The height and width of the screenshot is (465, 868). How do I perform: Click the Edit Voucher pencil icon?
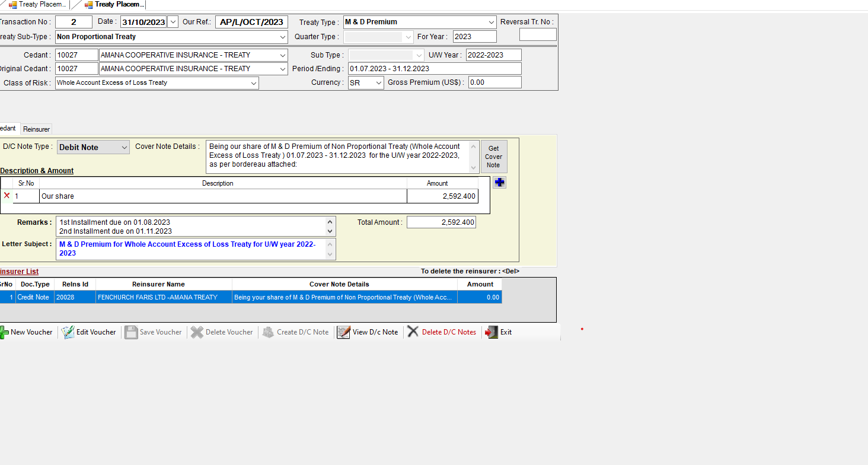click(x=68, y=332)
